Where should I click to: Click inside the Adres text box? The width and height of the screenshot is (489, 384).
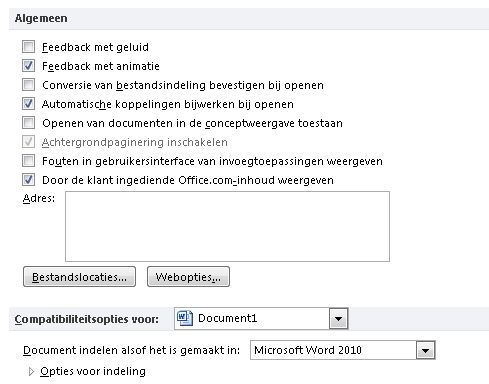(x=227, y=226)
